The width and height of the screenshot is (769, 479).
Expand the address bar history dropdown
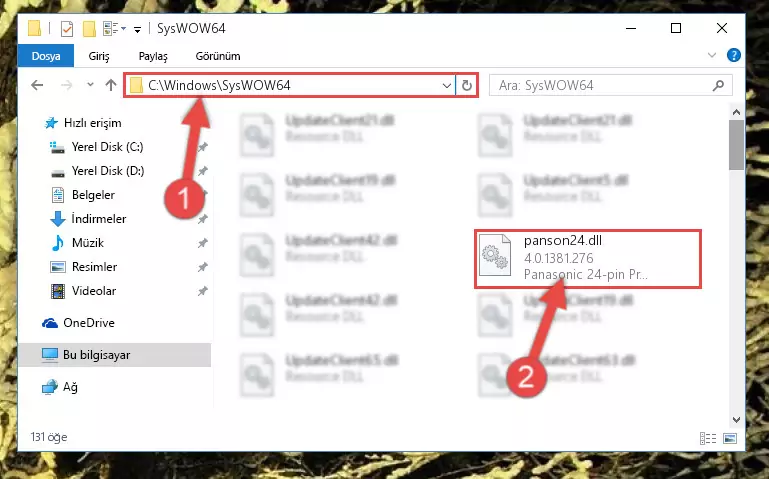(x=446, y=86)
